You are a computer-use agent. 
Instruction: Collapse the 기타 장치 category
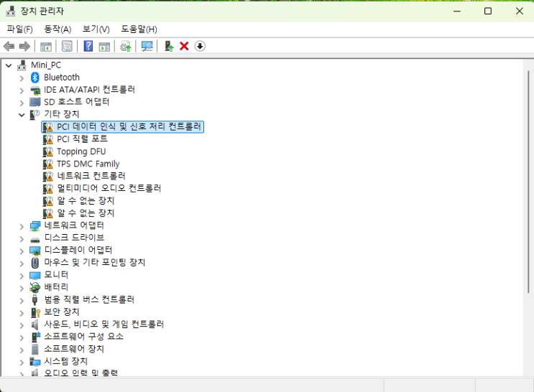[x=22, y=115]
